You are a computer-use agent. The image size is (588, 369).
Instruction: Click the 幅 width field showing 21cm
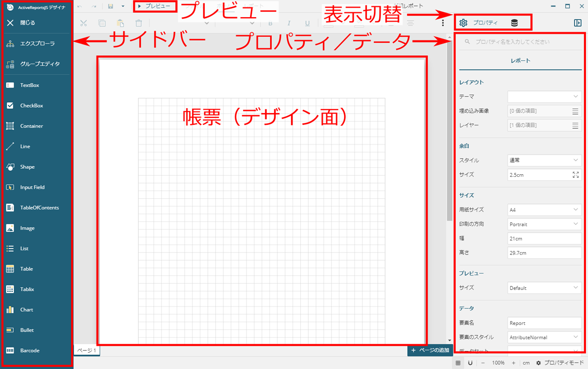[x=544, y=238]
